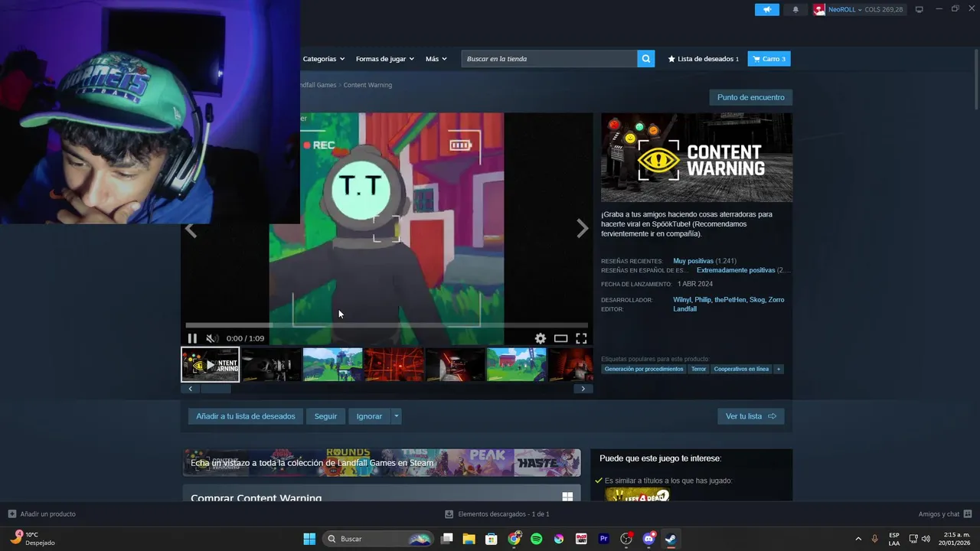This screenshot has width=980, height=551.
Task: Open Lista de deseados wishlist link
Action: 704,59
